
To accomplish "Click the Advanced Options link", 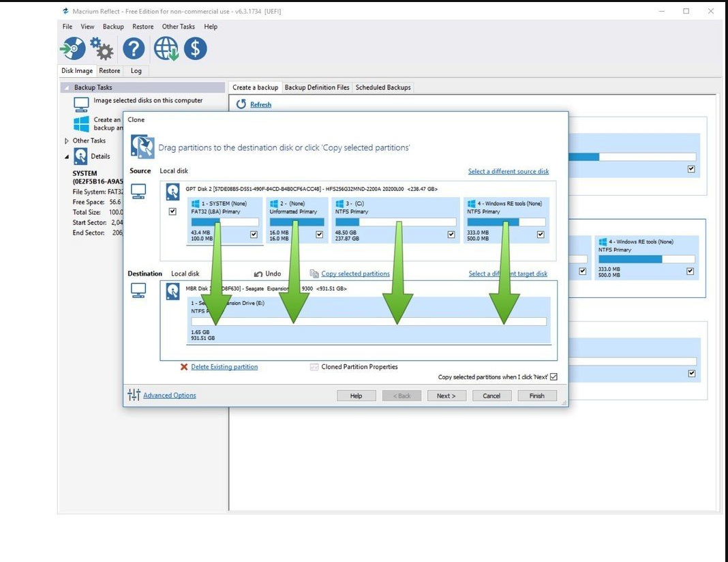I will click(170, 396).
